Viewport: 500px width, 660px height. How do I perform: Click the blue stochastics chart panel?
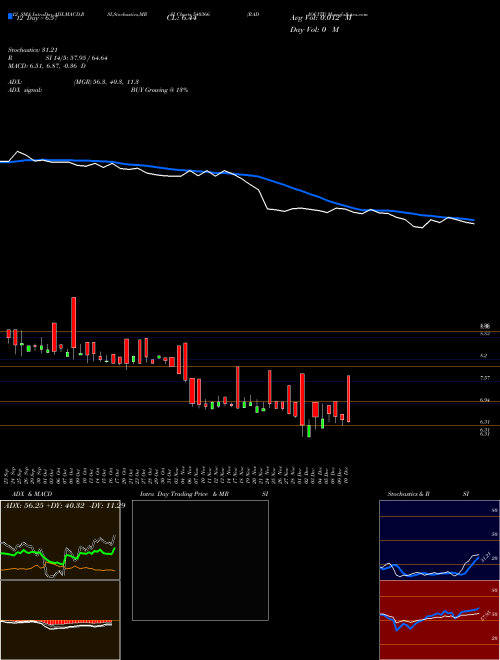pyautogui.click(x=439, y=540)
